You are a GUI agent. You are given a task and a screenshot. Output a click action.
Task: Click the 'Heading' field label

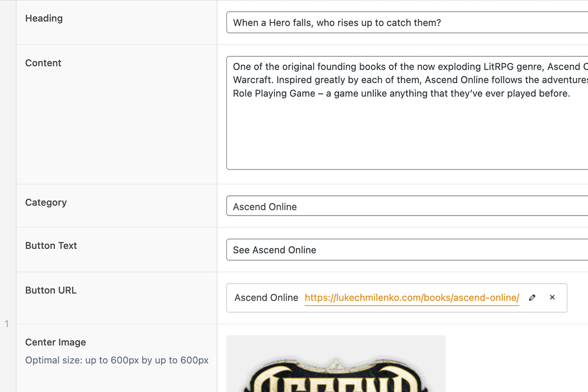point(44,19)
